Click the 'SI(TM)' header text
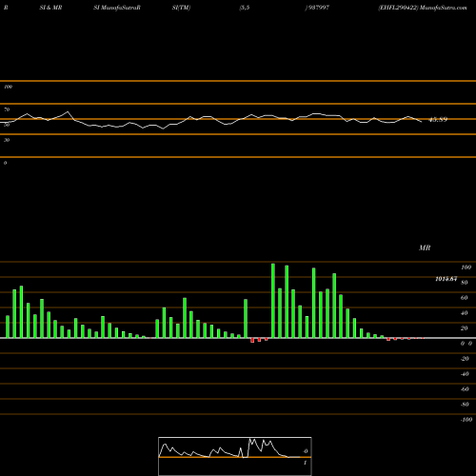 181,8
